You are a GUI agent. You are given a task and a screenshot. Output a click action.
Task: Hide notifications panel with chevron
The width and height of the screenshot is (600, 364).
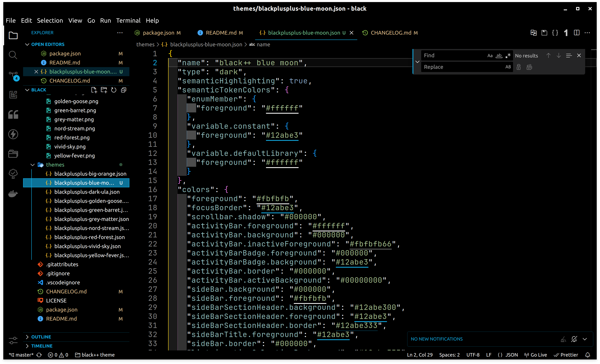tap(585, 339)
